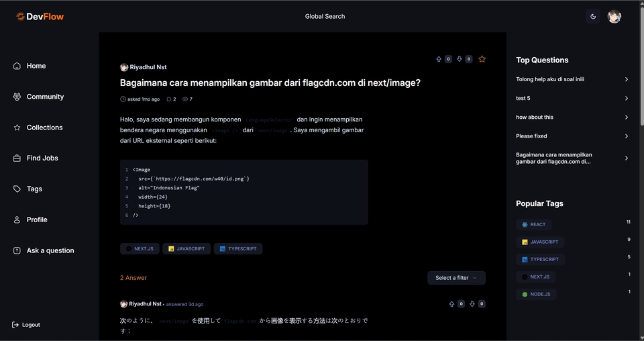
Task: Downvote the question
Action: [x=459, y=59]
